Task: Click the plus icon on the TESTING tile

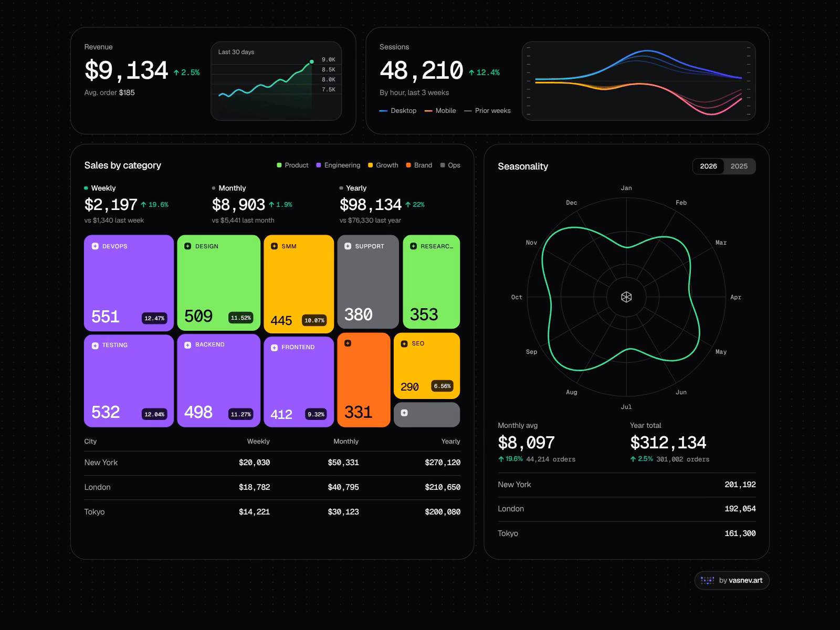Action: point(95,345)
